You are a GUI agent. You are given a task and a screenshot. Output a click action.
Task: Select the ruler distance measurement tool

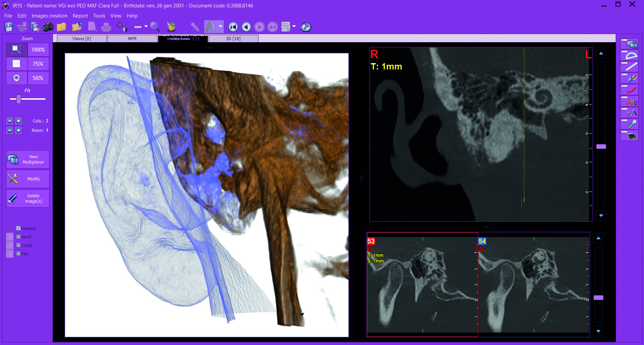point(629,67)
